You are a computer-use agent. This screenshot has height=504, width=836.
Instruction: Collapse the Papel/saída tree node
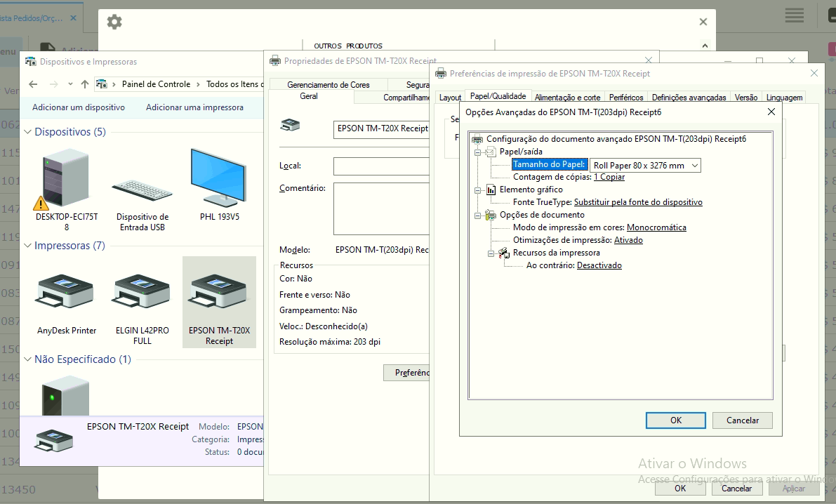478,152
